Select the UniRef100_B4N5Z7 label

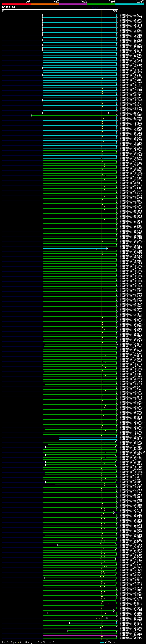click(131, 161)
